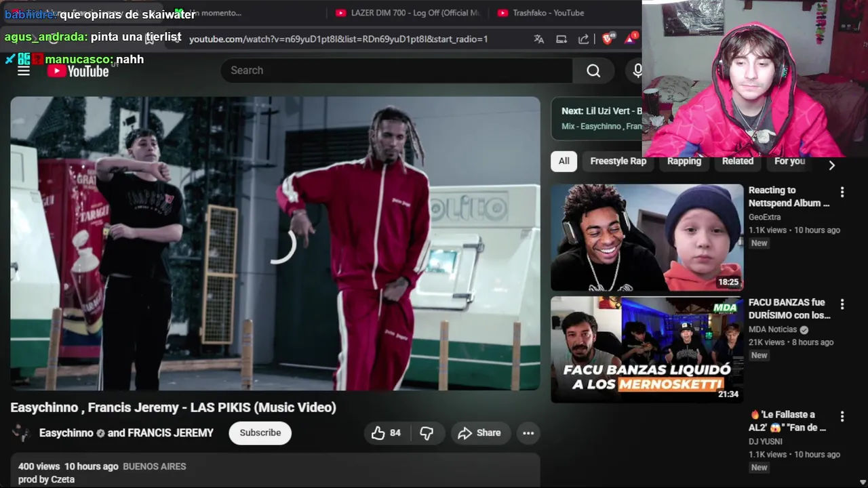Open FACU BANZAS LIQUIDÓ thumbnail
Screen dimensions: 868x488
click(647, 350)
